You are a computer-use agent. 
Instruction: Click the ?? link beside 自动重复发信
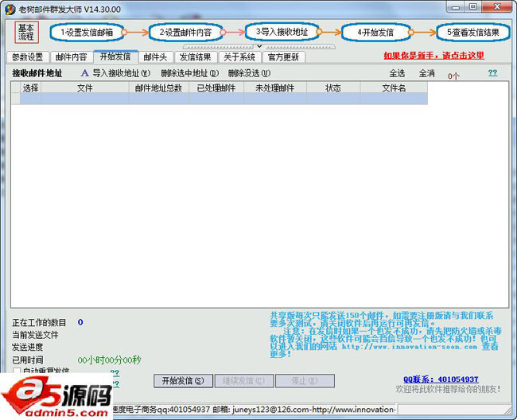tap(115, 372)
